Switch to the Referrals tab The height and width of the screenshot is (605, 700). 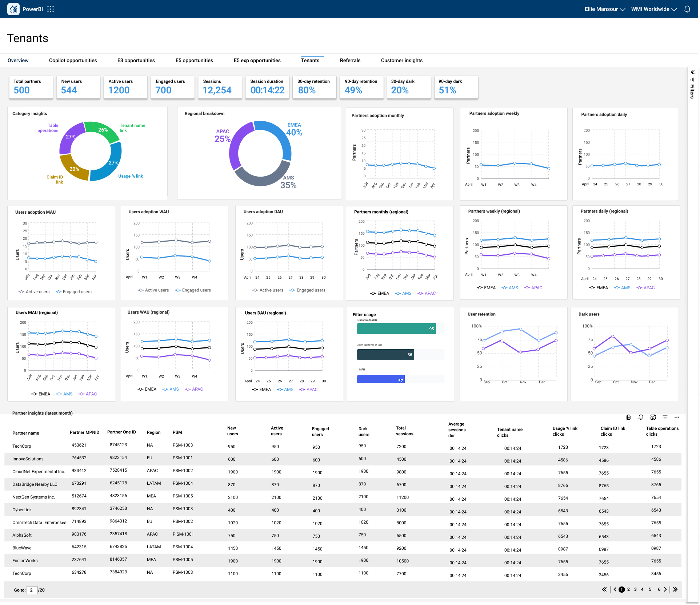(350, 60)
